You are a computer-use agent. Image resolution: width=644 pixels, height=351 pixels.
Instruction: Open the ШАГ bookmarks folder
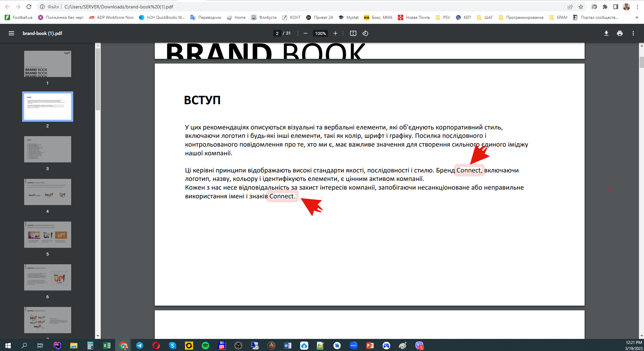click(485, 17)
